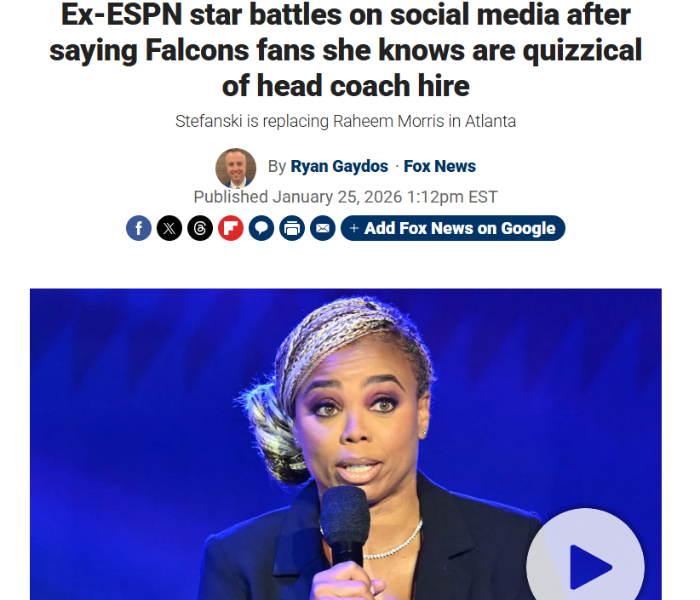Share the article on Flipboard
The height and width of the screenshot is (600, 700).
(x=231, y=228)
